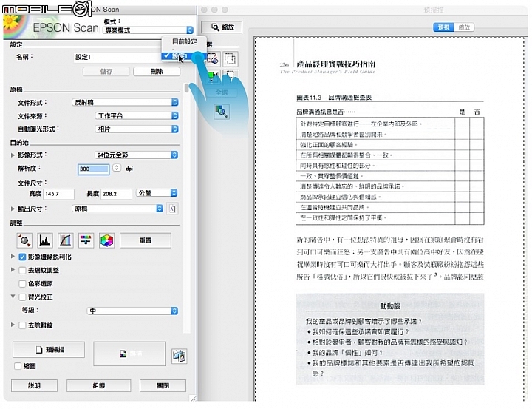Screen dimensions: 532x409
Task: Open the histogram adjustment tool
Action: coord(45,240)
